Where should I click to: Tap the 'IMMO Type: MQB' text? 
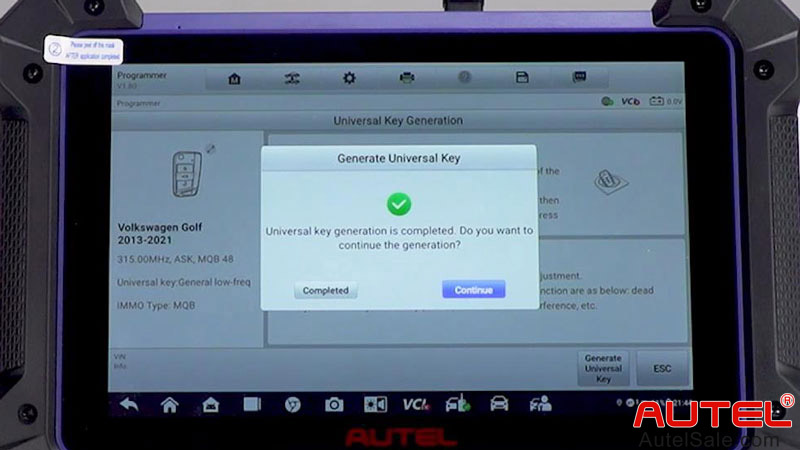click(x=156, y=306)
